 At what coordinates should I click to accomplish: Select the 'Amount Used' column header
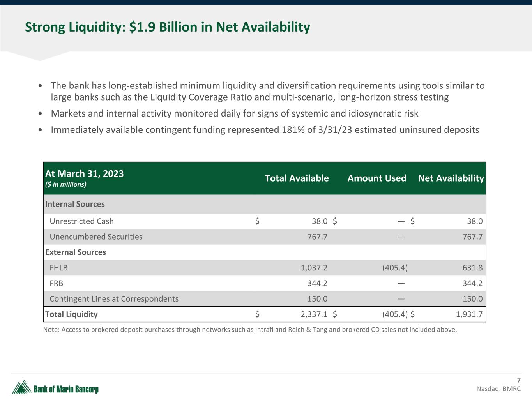(x=376, y=178)
